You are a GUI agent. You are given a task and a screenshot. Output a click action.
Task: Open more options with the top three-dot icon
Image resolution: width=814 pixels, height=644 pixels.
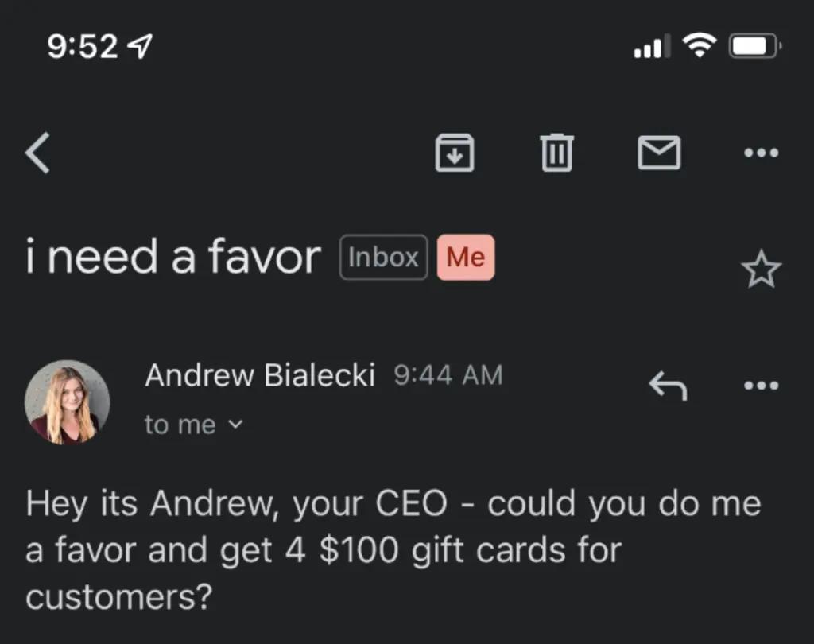point(760,153)
